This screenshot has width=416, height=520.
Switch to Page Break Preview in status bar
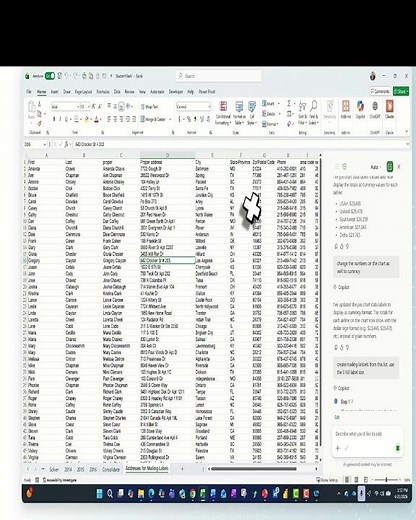pyautogui.click(x=365, y=480)
